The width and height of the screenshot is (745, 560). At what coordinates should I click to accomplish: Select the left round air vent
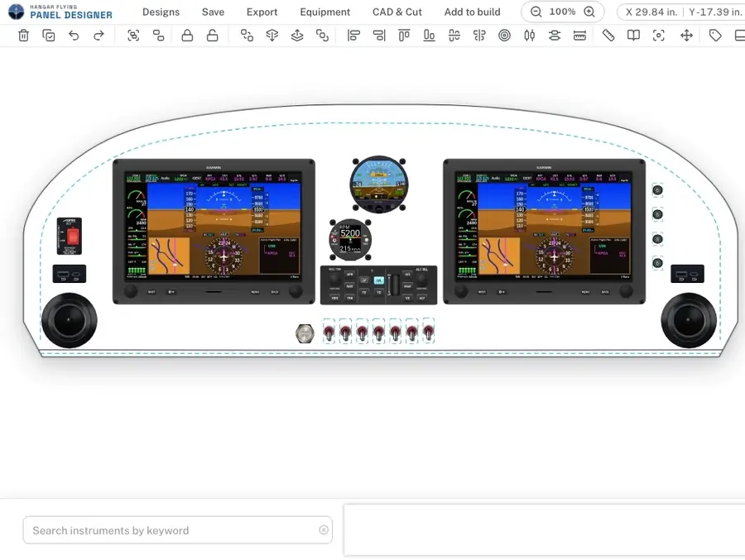(x=70, y=320)
